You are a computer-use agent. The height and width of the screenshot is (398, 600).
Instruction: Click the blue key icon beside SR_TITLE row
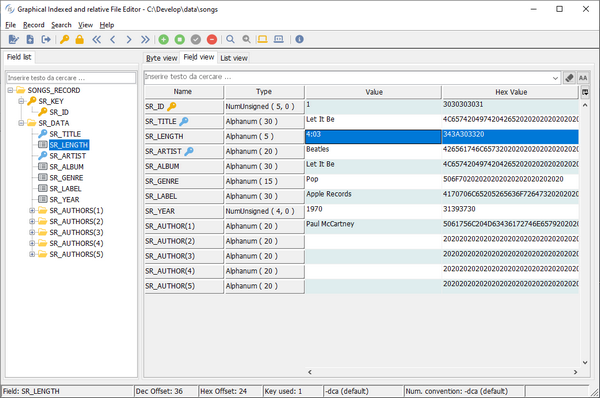(184, 121)
